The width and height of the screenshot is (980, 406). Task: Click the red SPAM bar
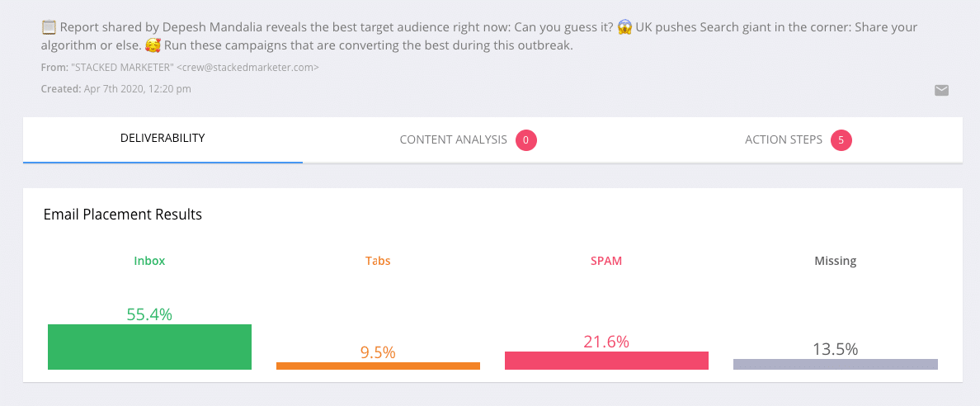click(x=606, y=361)
